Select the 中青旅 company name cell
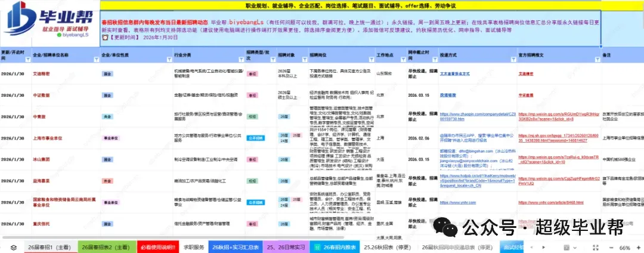The height and width of the screenshot is (253, 644). tap(66, 116)
